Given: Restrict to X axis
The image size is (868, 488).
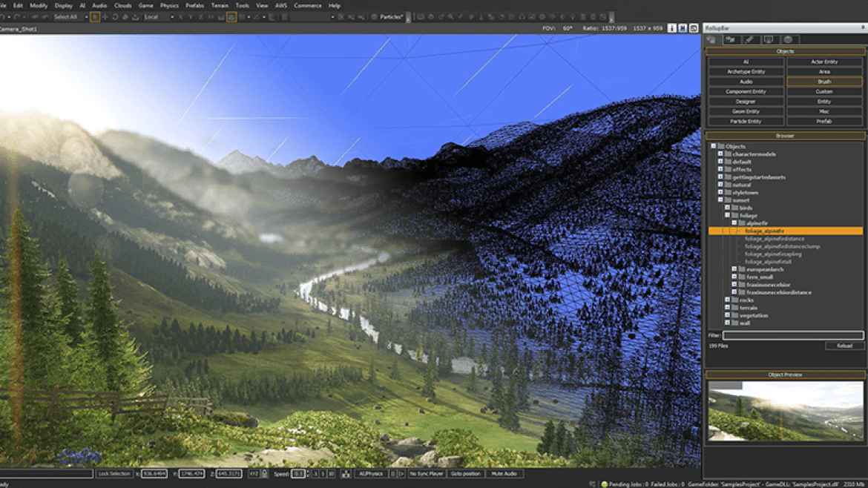Looking at the screenshot, I should point(180,17).
